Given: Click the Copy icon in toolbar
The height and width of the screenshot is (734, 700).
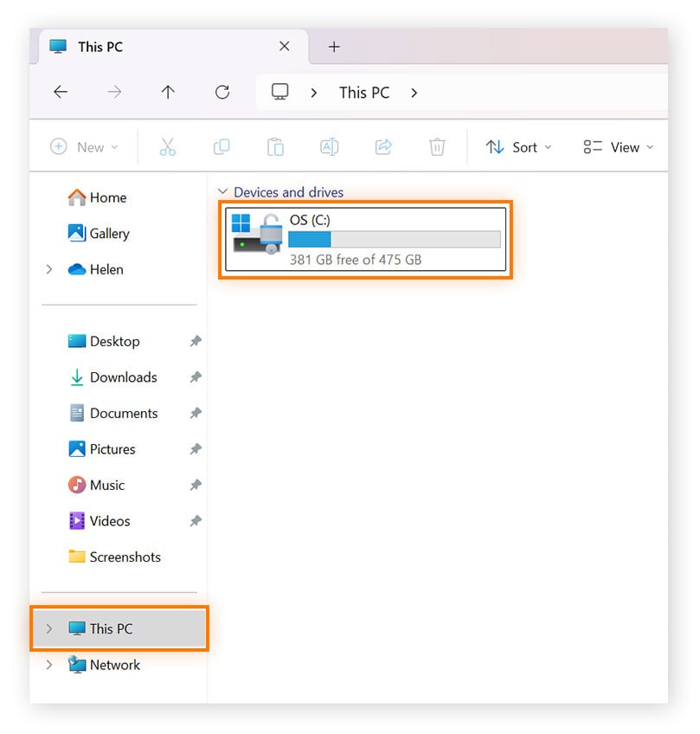Looking at the screenshot, I should [222, 146].
